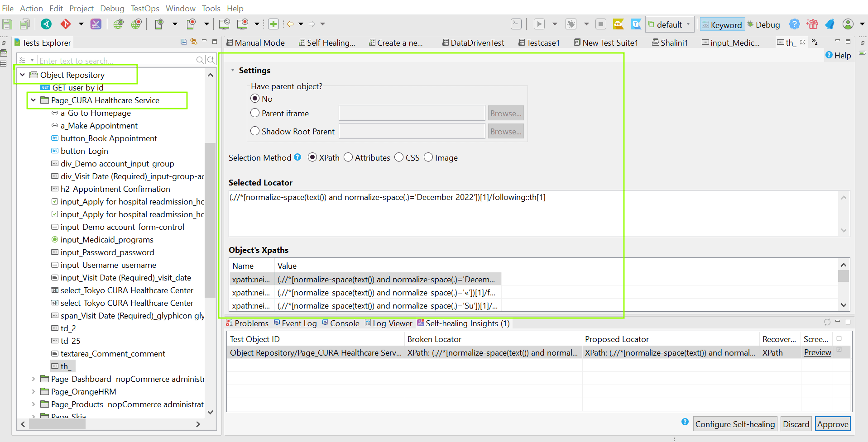Select the Parent iframe radio button
This screenshot has height=442, width=868.
click(x=255, y=113)
